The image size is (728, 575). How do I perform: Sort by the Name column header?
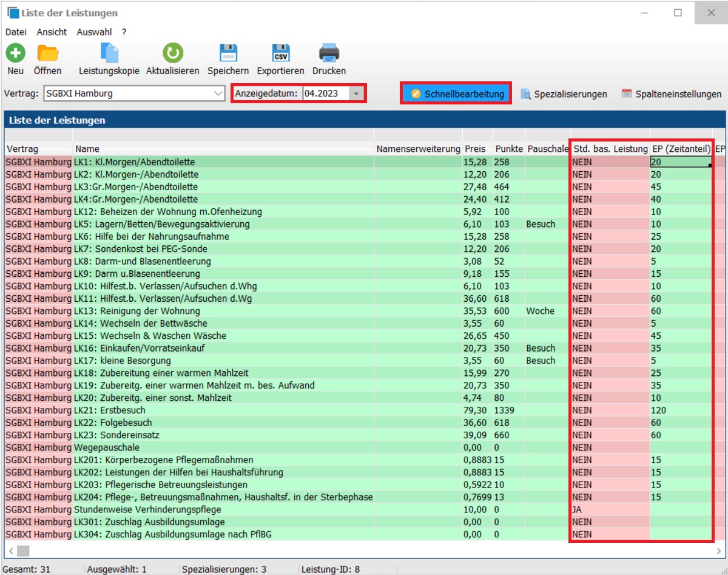click(x=223, y=148)
